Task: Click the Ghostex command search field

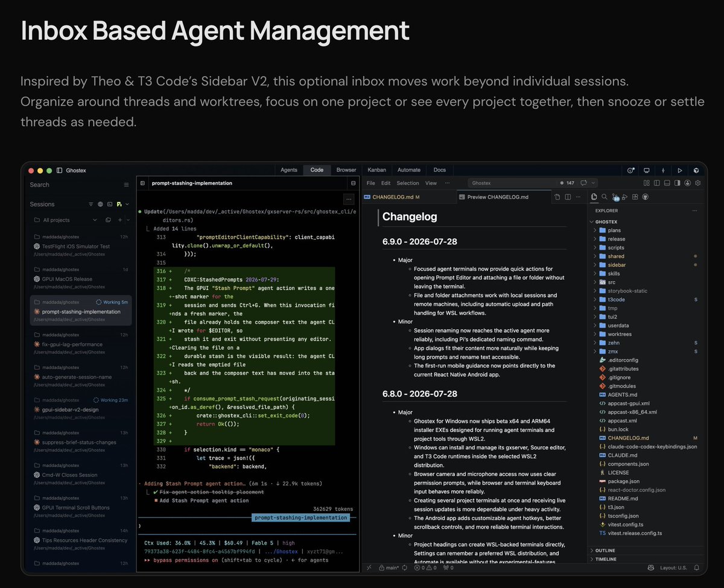Action: (x=512, y=183)
